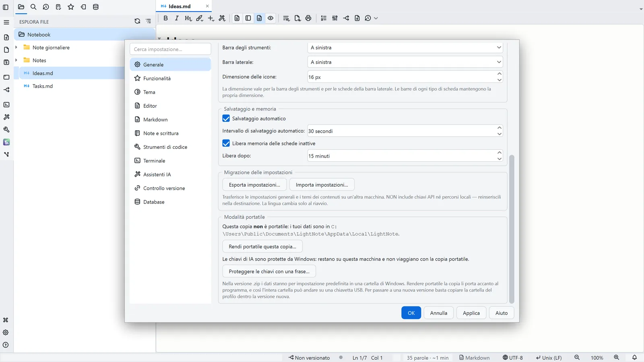Image resolution: width=644 pixels, height=362 pixels.
Task: Toggle the preview eye view mode
Action: click(270, 18)
